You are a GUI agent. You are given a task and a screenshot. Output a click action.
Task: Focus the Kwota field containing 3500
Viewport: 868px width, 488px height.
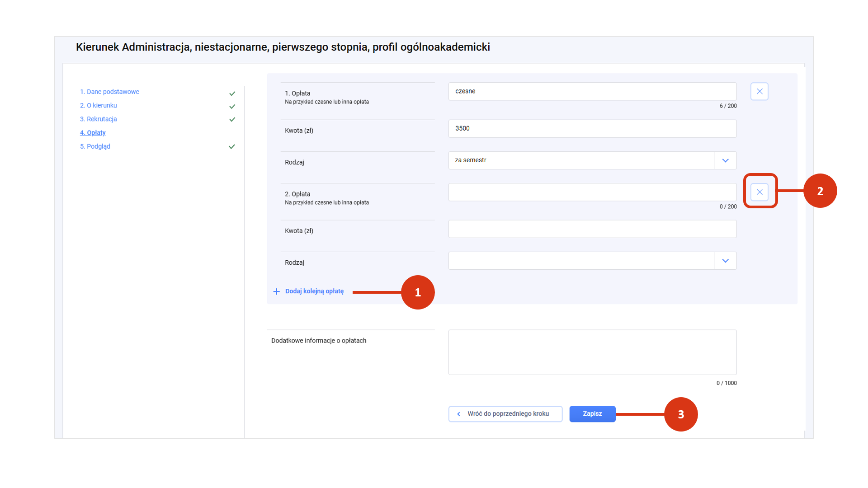click(592, 129)
